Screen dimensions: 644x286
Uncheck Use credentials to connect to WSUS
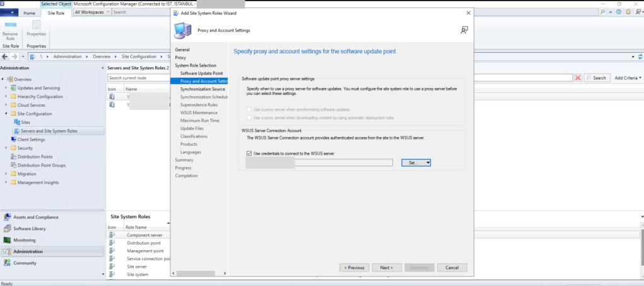click(249, 153)
